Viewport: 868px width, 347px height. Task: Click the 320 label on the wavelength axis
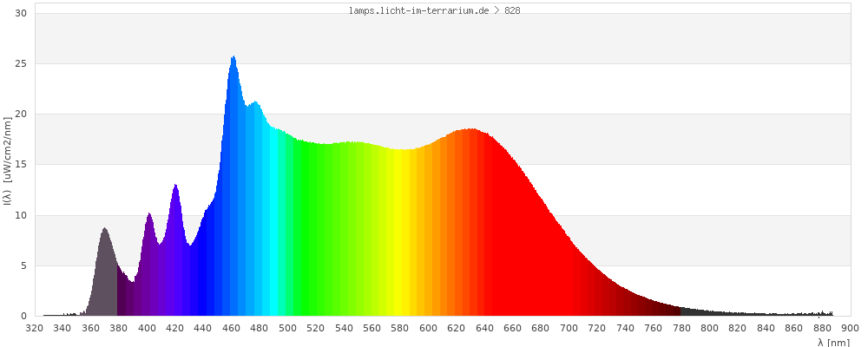pyautogui.click(x=34, y=328)
